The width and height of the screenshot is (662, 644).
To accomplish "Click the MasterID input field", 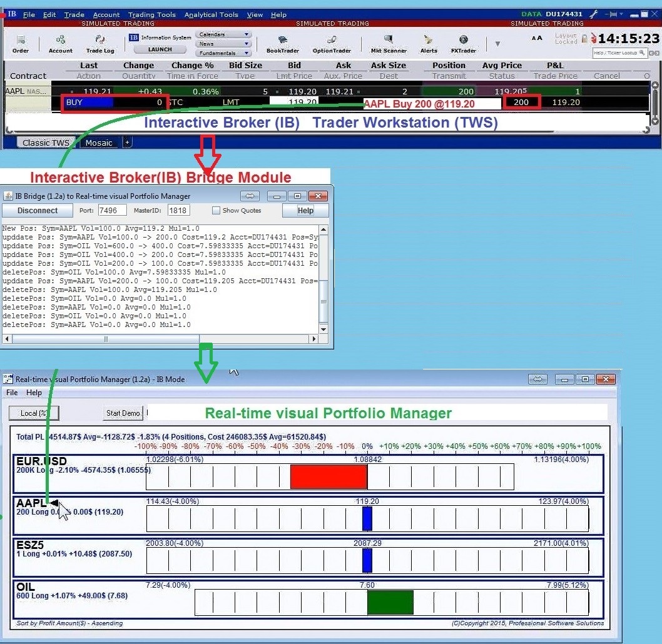I will pyautogui.click(x=178, y=211).
